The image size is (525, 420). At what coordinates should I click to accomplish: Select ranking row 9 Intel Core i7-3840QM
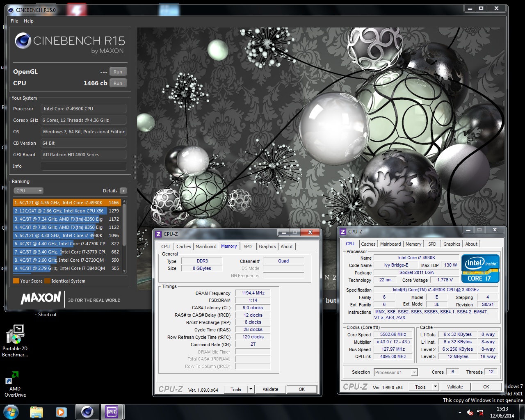coord(67,268)
